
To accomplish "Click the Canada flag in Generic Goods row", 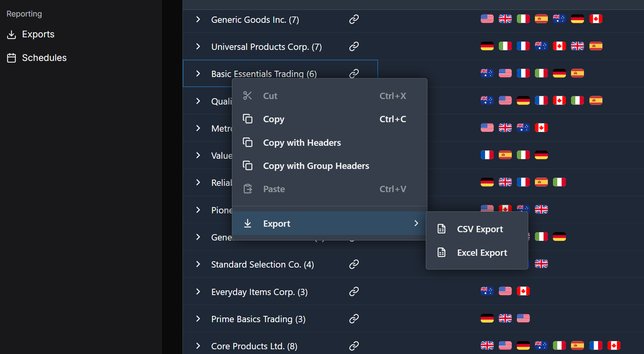I will point(595,19).
